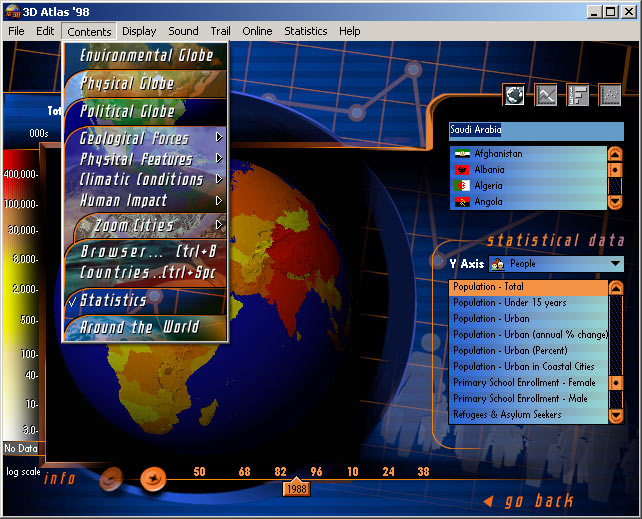This screenshot has height=519, width=642.
Task: Select Afghanistan in the country list
Action: point(528,154)
